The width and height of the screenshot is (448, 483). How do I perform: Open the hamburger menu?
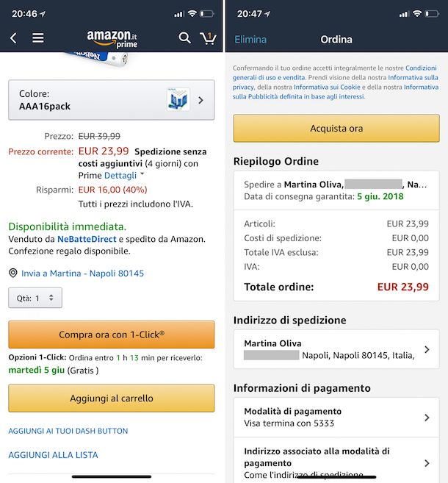click(38, 38)
